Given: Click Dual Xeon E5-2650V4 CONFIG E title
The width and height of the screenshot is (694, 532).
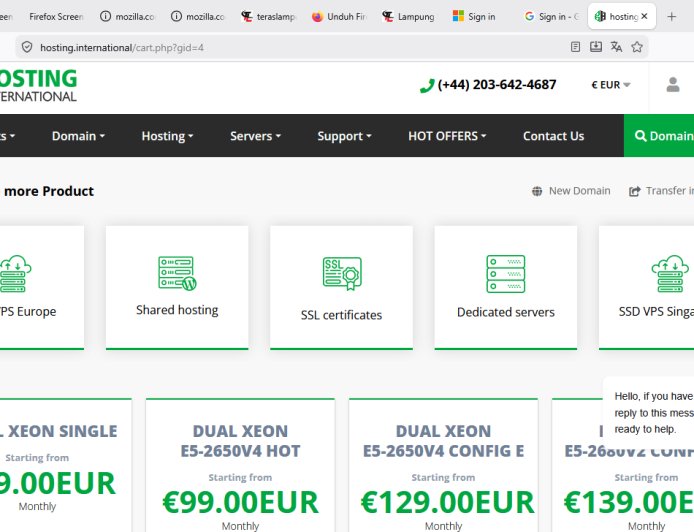Looking at the screenshot, I should coord(443,441).
